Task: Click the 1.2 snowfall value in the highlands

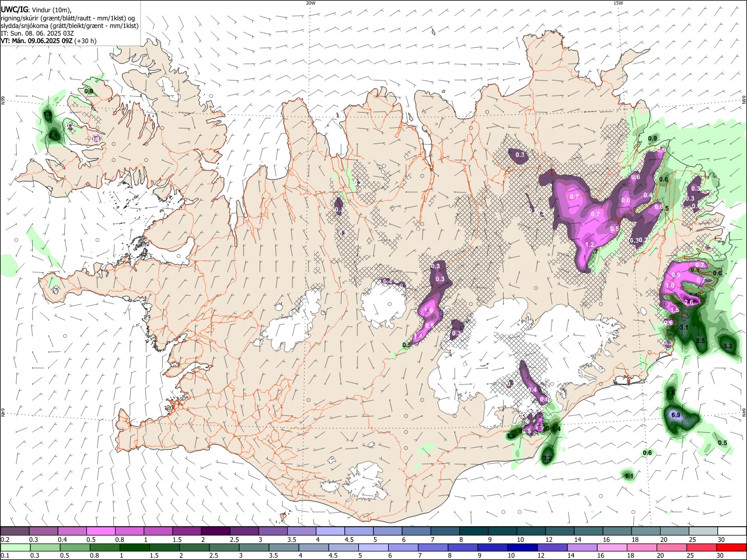Action: pos(589,245)
